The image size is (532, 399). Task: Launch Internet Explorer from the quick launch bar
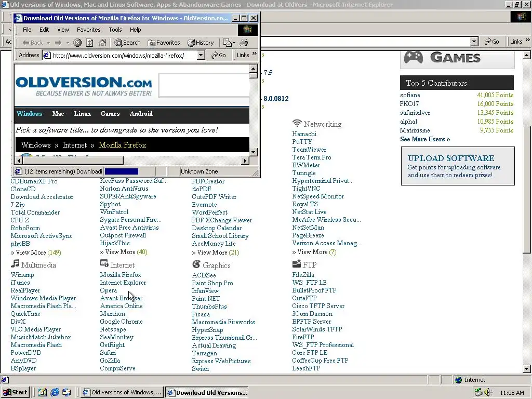[x=54, y=393]
